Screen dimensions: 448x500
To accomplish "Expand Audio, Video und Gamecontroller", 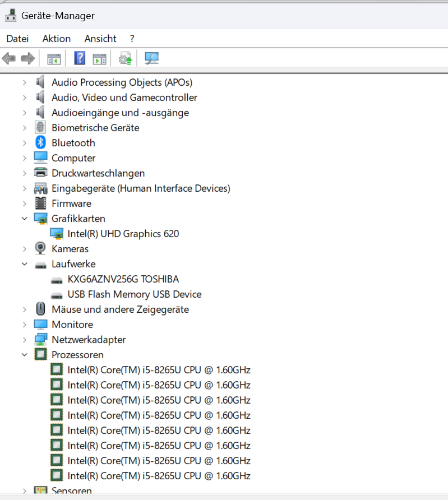I will 25,98.
